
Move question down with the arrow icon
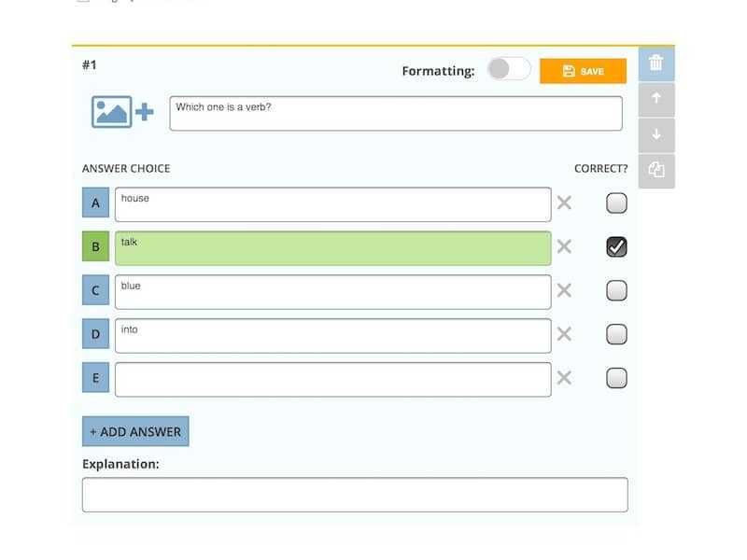[x=656, y=134]
